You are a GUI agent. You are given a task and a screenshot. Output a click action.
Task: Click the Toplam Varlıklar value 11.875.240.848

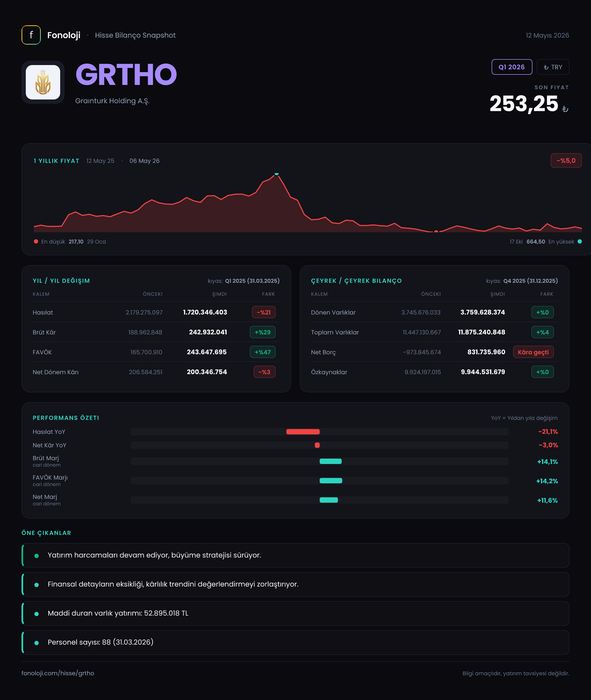click(x=481, y=332)
